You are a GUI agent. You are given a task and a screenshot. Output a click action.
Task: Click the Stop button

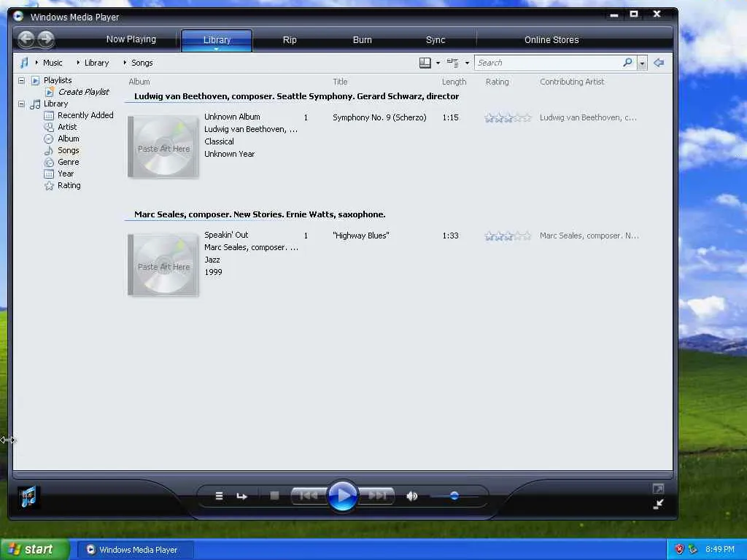click(274, 496)
